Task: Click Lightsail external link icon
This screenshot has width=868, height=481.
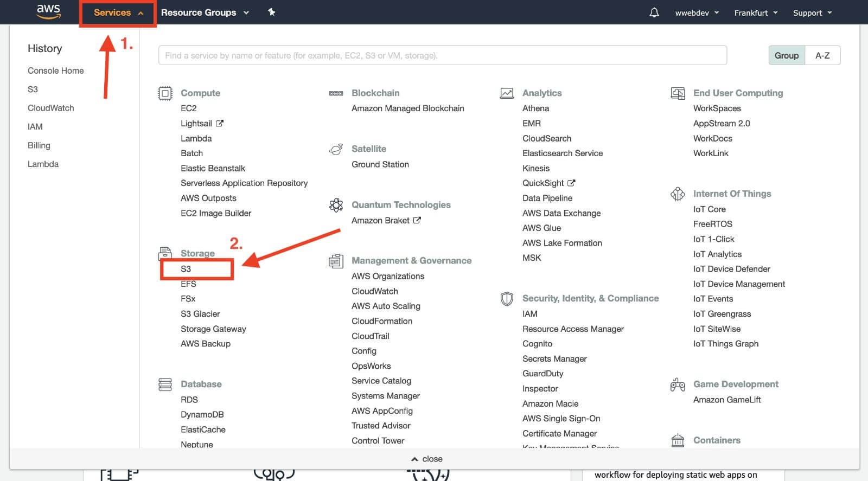Action: tap(220, 123)
